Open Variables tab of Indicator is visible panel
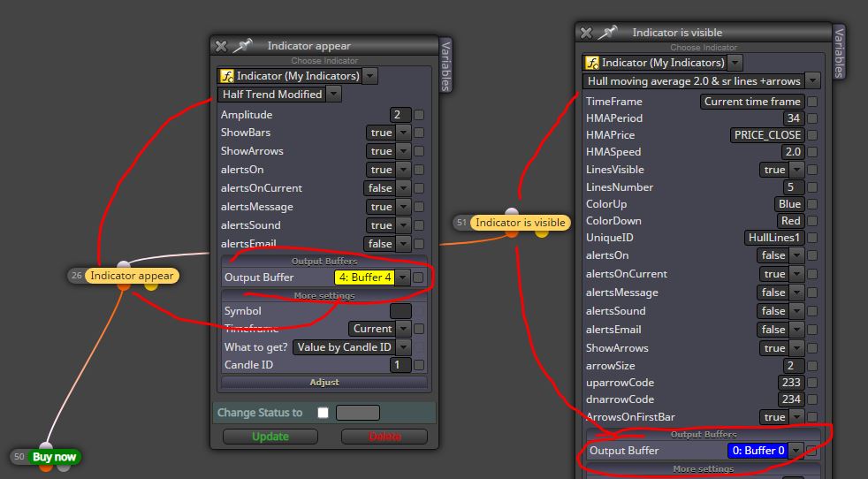Image resolution: width=868 pixels, height=479 pixels. coord(839,52)
